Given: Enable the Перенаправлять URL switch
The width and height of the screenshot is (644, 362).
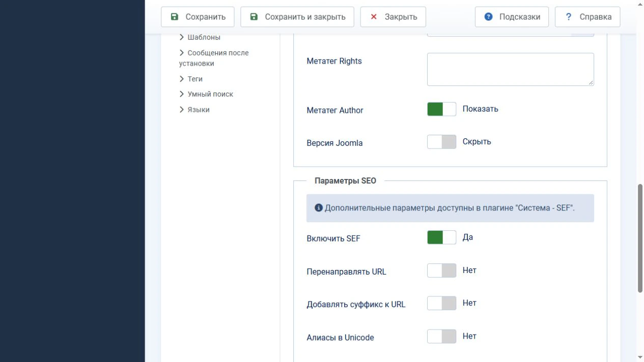Looking at the screenshot, I should [x=441, y=270].
